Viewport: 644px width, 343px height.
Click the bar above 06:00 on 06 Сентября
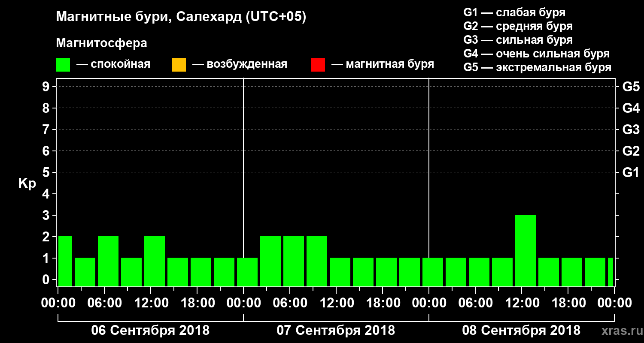[x=108, y=261]
